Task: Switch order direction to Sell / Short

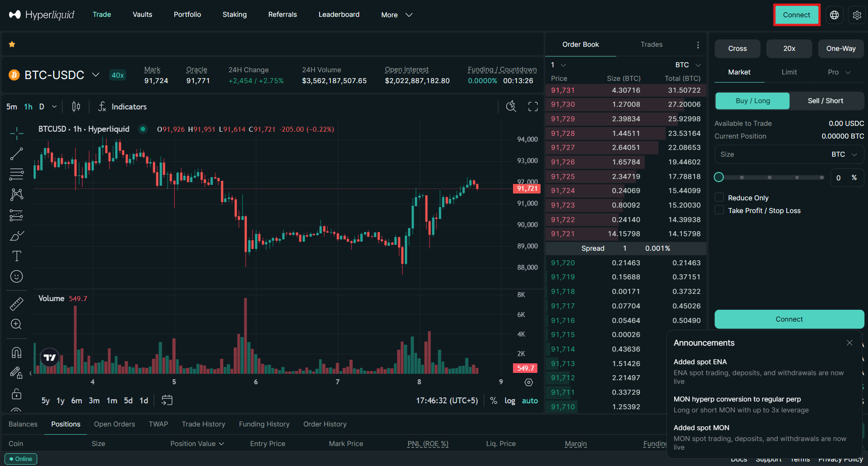Action: click(825, 100)
